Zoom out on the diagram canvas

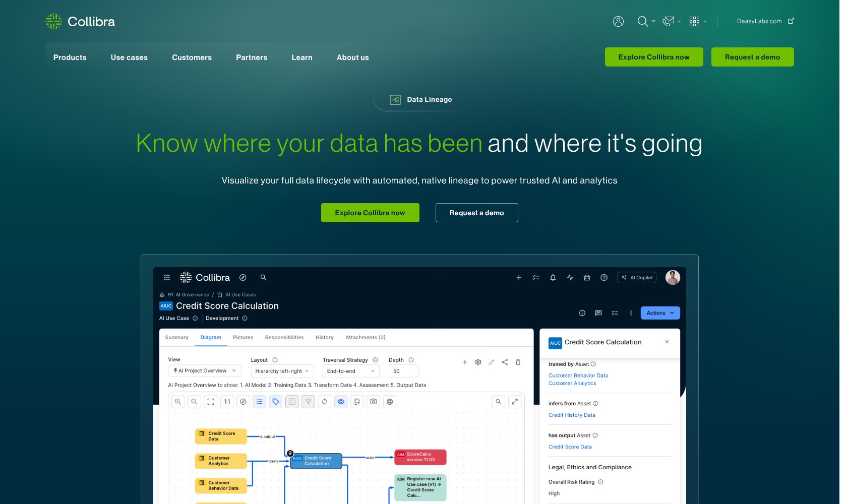tap(194, 402)
